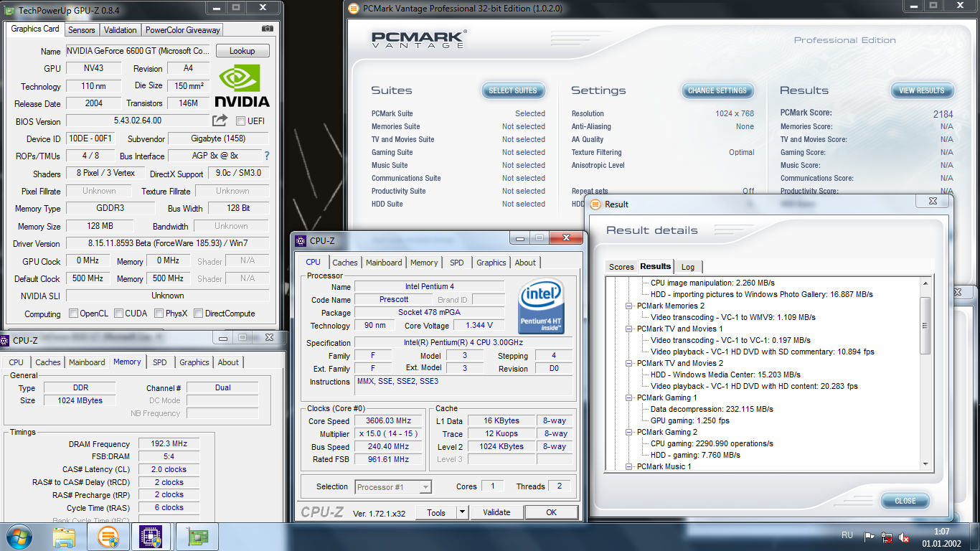Open the Windows Start orb
Image resolution: width=980 pixels, height=551 pixels.
pos(18,537)
